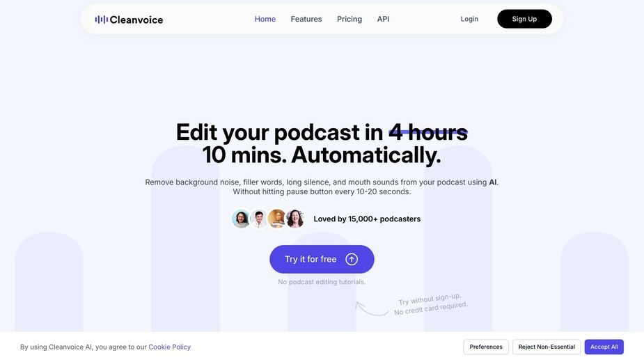Screen dimensions: 644x362
Task: Click the crossed-out '4 hours' heading text
Action: point(428,132)
